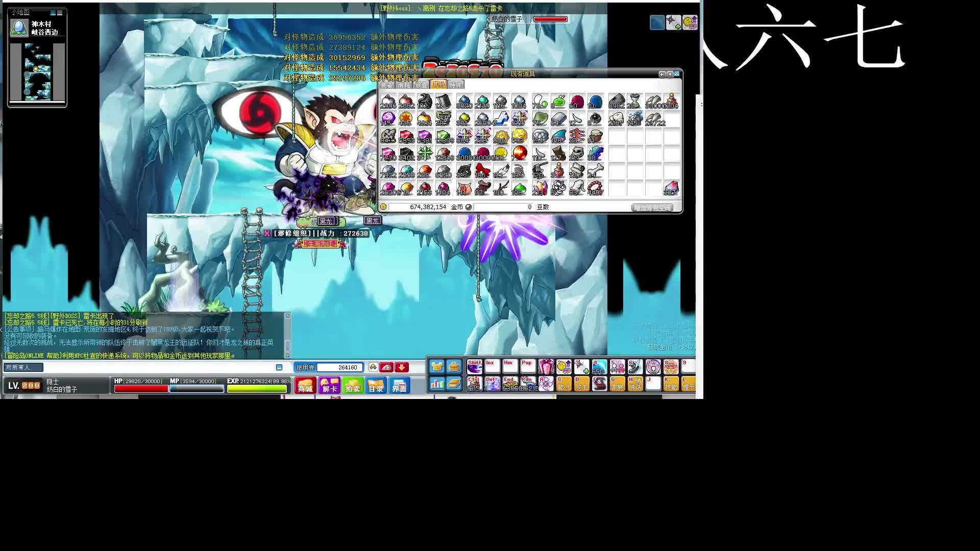Switch to the 消耗 consumables tab
The width and height of the screenshot is (980, 551).
click(404, 85)
